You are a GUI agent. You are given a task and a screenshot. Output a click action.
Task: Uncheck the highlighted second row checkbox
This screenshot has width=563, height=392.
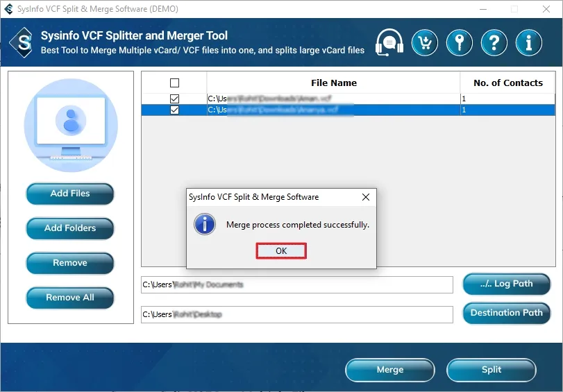pos(174,110)
